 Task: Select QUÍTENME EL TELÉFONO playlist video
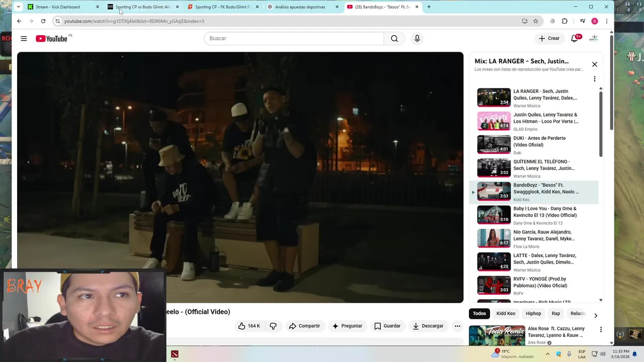point(534,168)
